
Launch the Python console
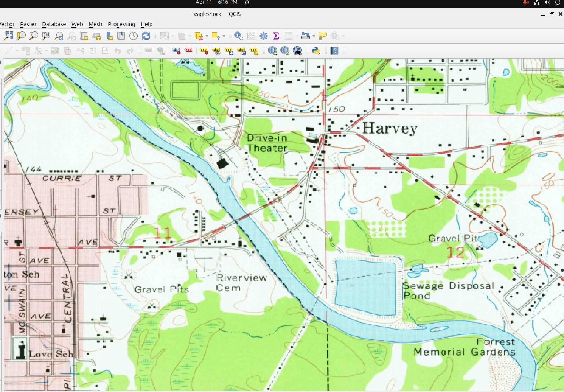[x=317, y=50]
